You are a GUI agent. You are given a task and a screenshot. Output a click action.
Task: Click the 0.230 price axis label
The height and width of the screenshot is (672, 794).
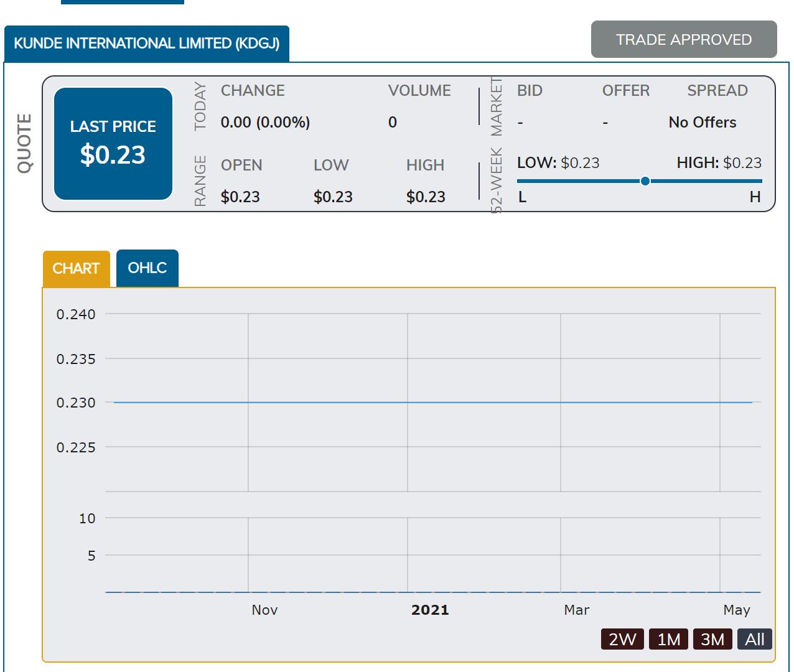tap(76, 403)
